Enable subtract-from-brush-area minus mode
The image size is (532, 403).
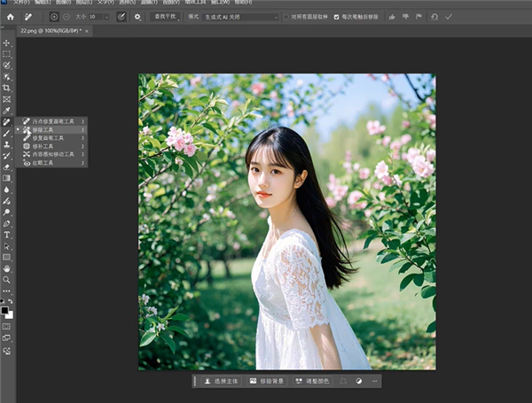[x=66, y=17]
